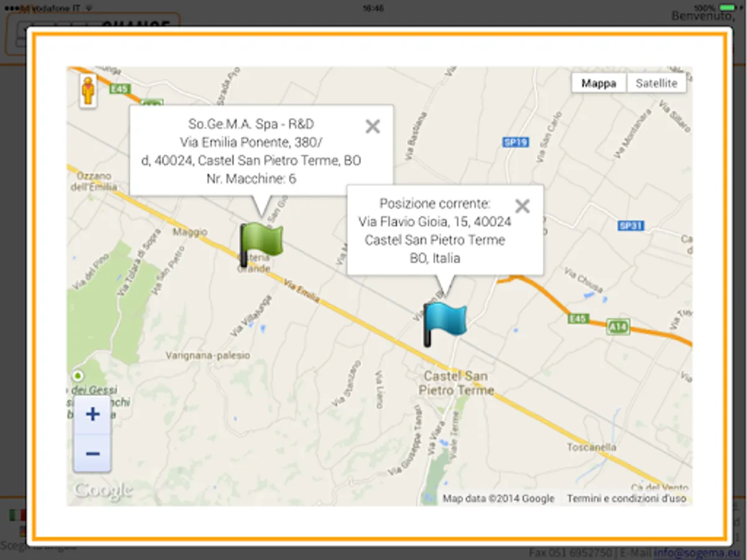
Task: Click the A14 motorway shield
Action: coord(619,327)
